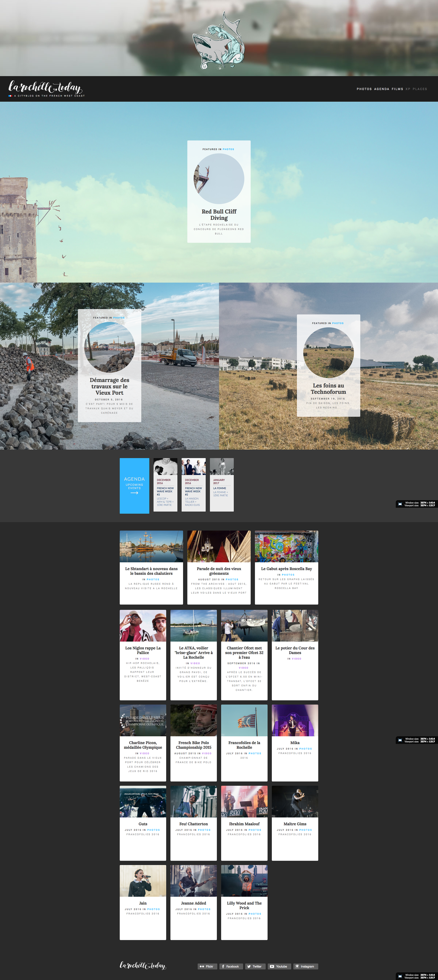This screenshot has height=980, width=438.
Task: Open the Facebook social button
Action: click(x=231, y=966)
